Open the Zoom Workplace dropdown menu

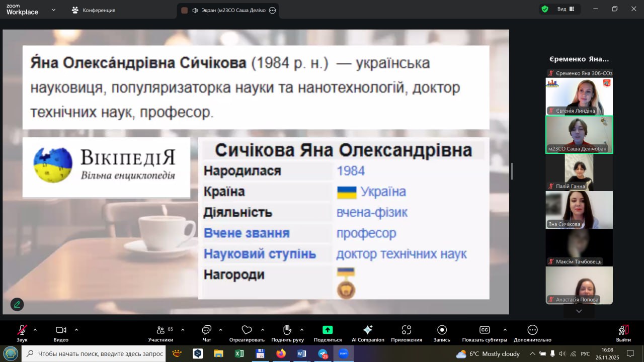(x=54, y=10)
